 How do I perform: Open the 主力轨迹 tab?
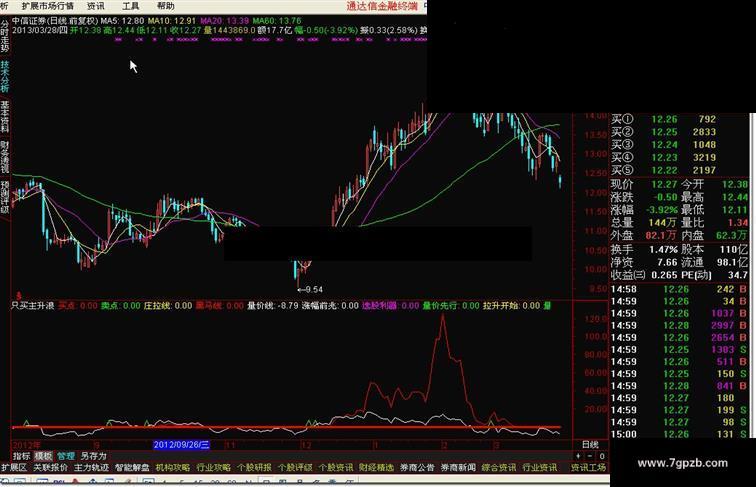pos(91,467)
